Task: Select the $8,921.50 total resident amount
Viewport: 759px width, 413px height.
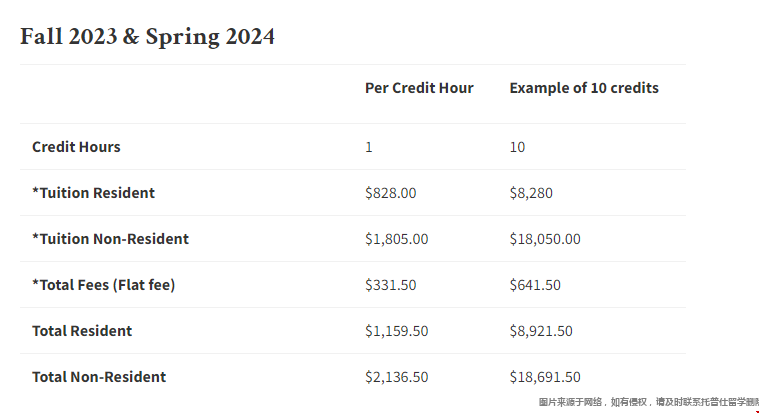Action: (x=541, y=331)
